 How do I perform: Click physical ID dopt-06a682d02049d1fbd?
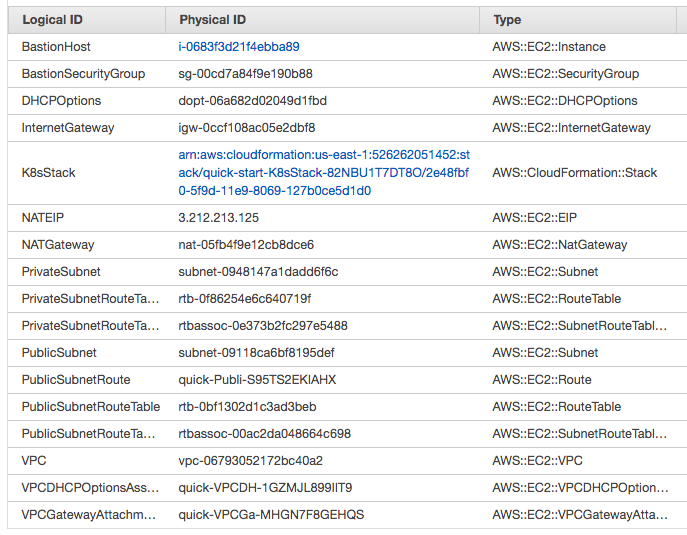tap(252, 101)
